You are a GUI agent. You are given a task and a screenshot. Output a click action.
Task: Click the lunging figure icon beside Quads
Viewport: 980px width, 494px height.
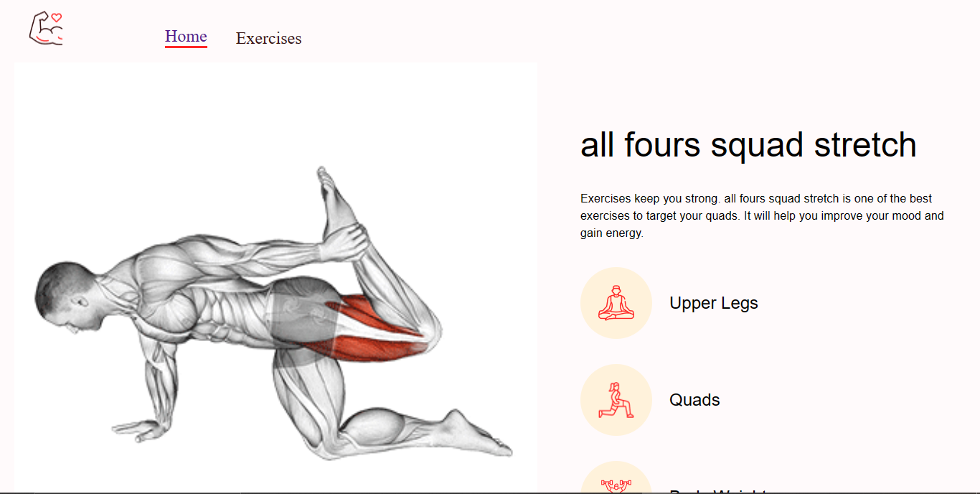point(616,400)
